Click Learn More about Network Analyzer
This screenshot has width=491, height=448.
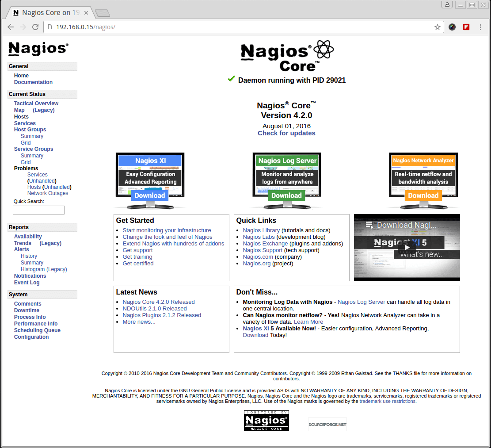click(x=308, y=322)
